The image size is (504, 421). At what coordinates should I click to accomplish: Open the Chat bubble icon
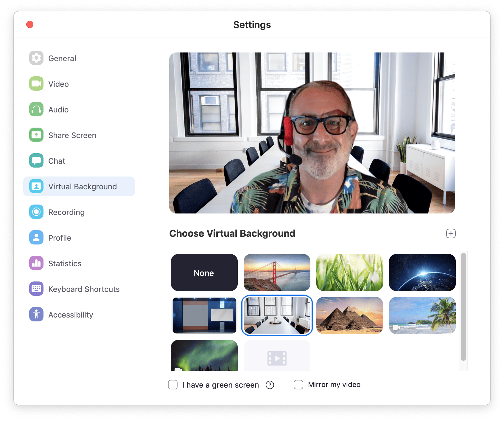tap(36, 160)
